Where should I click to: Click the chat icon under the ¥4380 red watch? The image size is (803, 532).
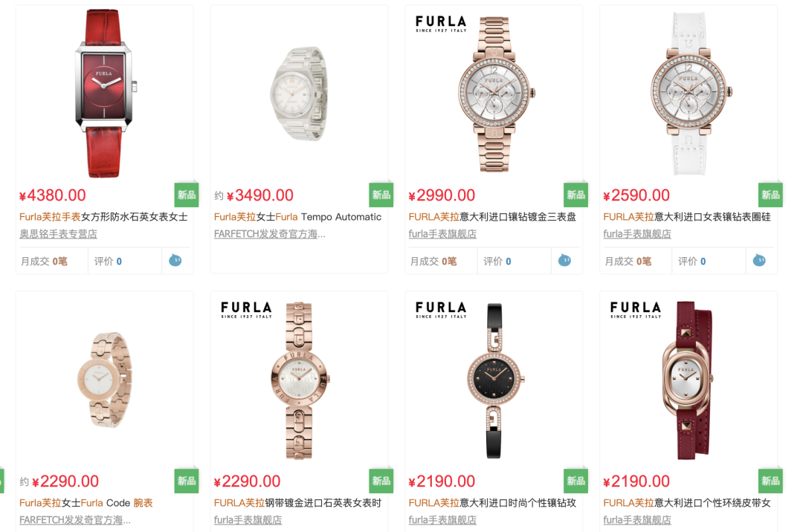pyautogui.click(x=175, y=260)
